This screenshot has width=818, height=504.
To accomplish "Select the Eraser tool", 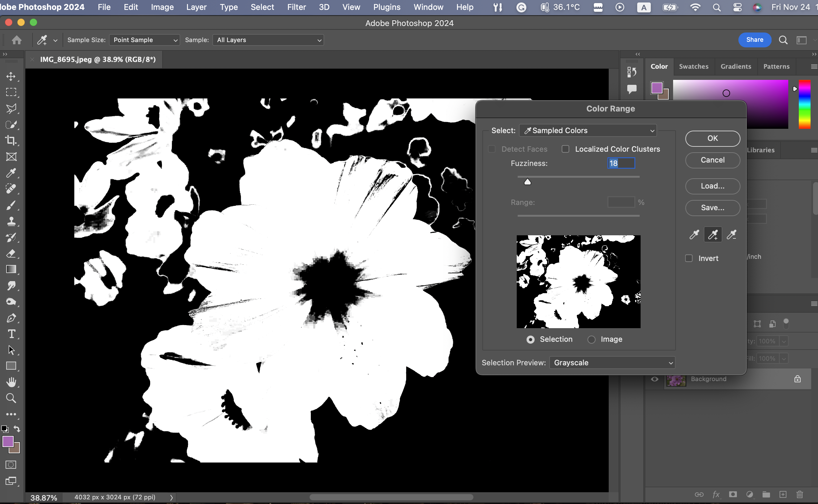I will [x=11, y=254].
